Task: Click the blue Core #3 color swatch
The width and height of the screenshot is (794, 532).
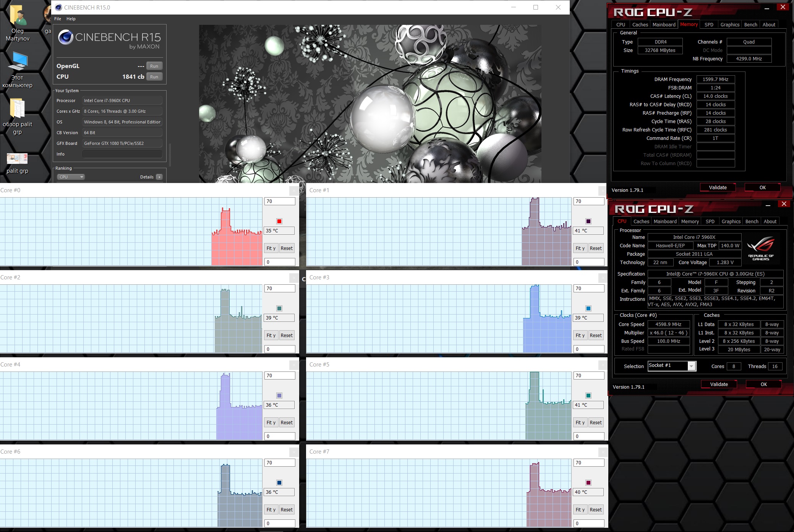Action: (x=588, y=308)
